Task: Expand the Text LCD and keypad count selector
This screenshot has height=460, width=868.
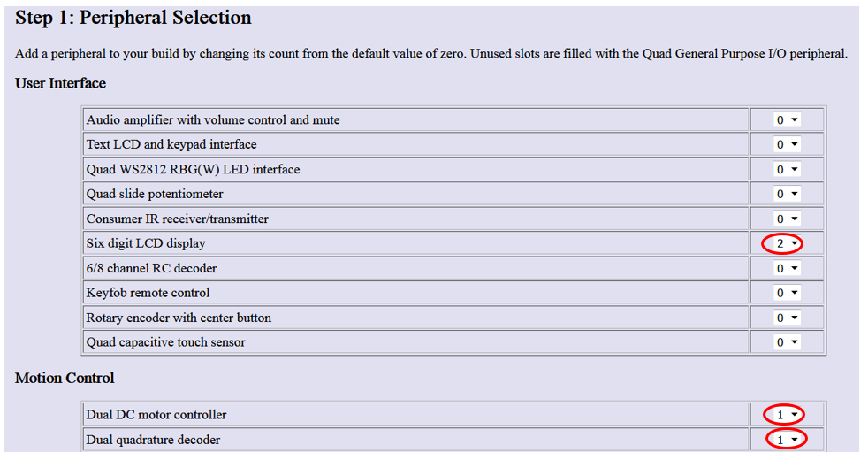Action: [x=787, y=144]
